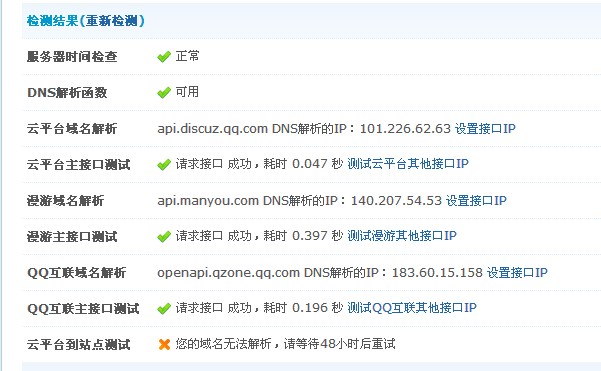The width and height of the screenshot is (601, 371).
Task: Click the IP address 140.207.54.53
Action: 396,200
